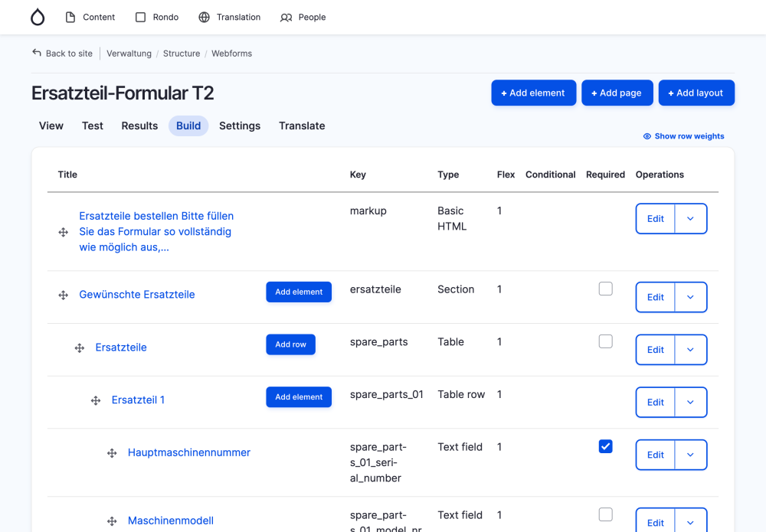Open the Webforms breadcrumb link
This screenshot has height=532, width=766.
[x=231, y=53]
